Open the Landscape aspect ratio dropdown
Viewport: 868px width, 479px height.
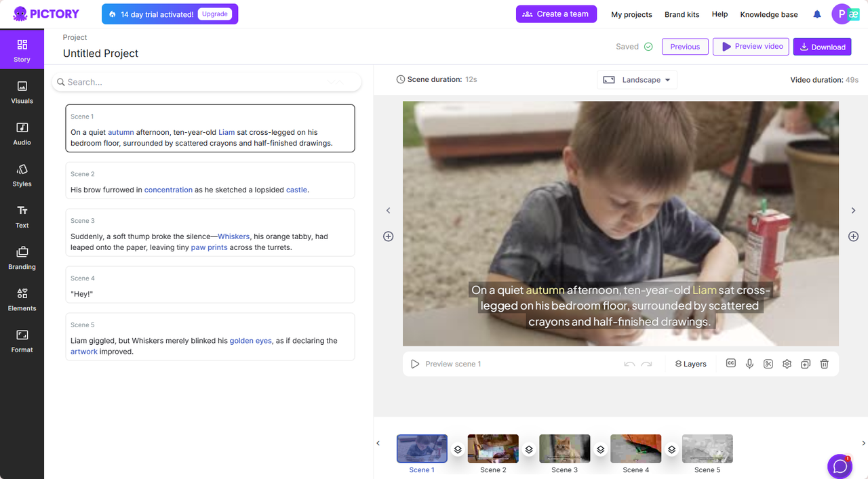637,80
